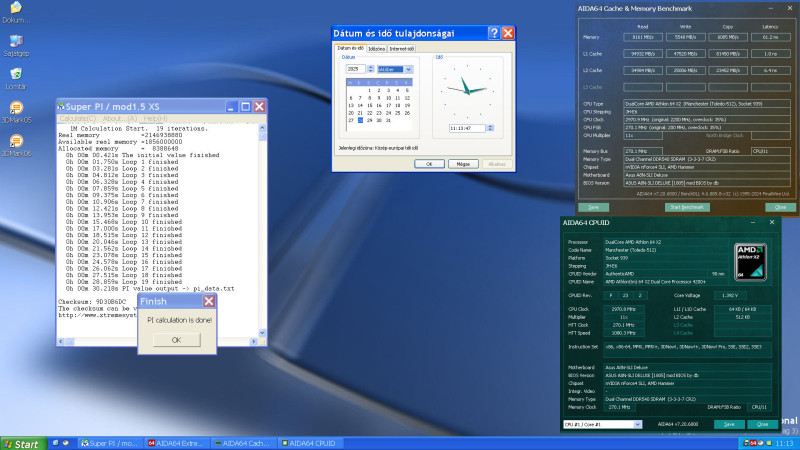Select day 1 in the calendar
Image resolution: width=800 pixels, height=450 pixels.
pos(369,90)
